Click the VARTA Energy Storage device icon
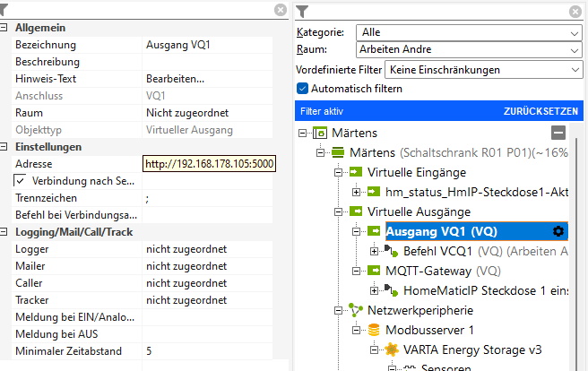 [392, 349]
